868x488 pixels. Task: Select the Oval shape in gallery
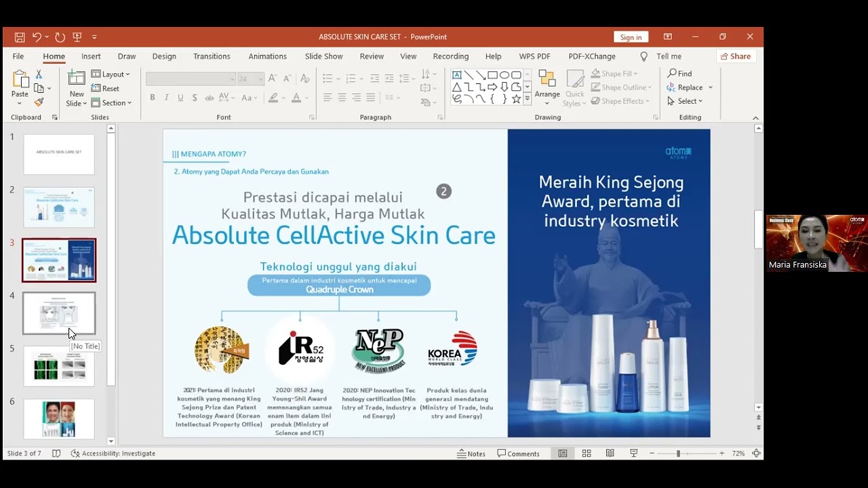click(505, 75)
